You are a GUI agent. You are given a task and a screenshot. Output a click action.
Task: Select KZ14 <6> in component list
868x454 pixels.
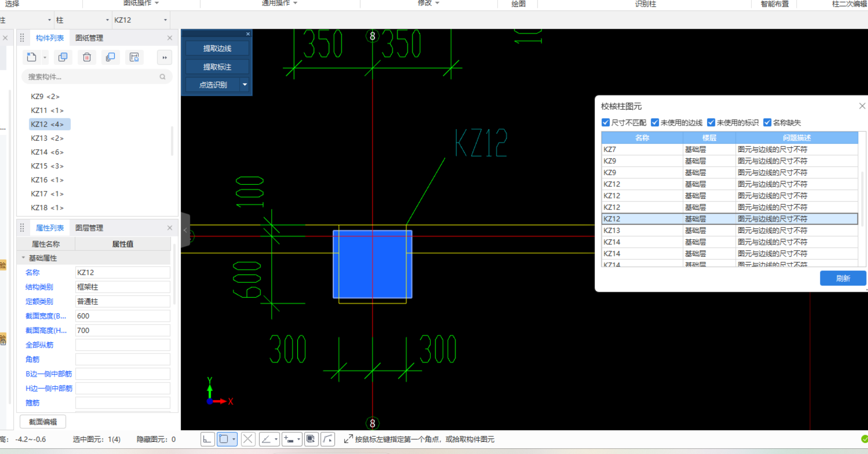pos(47,152)
